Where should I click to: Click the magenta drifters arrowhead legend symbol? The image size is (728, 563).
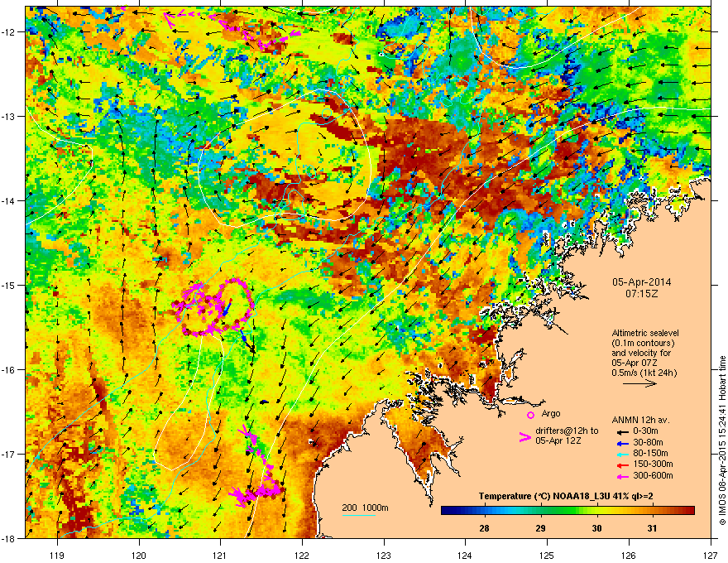point(524,437)
